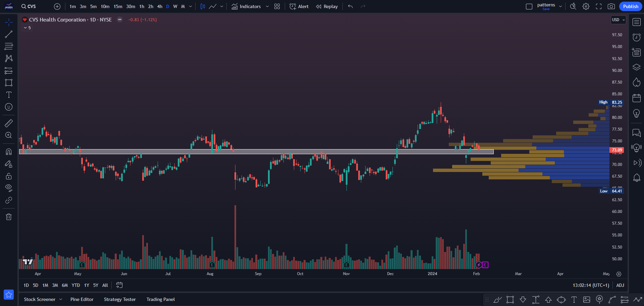Enter fullscreen mode
This screenshot has height=306, width=644.
click(x=599, y=6)
